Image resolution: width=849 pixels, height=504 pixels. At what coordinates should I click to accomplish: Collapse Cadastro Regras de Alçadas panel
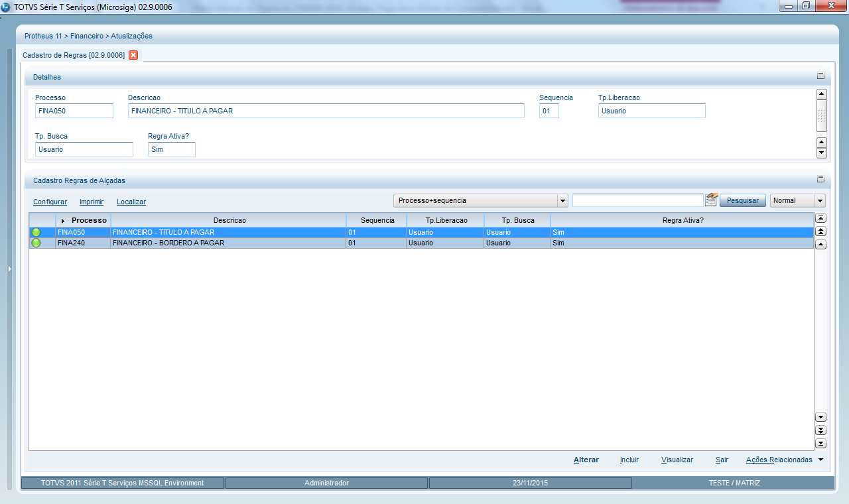pos(820,179)
